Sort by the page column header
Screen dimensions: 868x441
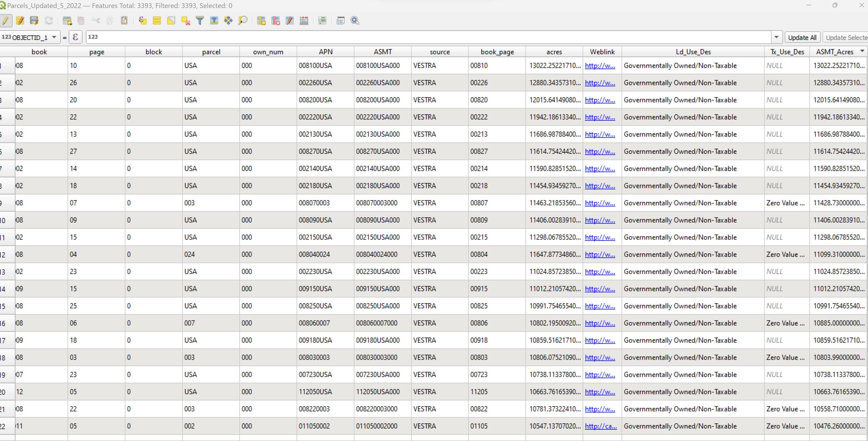pos(97,52)
